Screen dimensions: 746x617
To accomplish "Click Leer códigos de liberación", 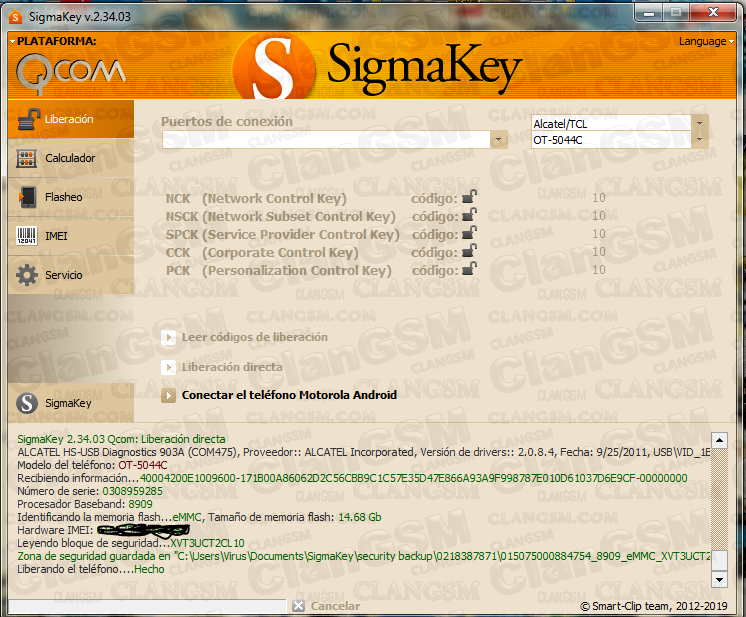I will tap(255, 337).
